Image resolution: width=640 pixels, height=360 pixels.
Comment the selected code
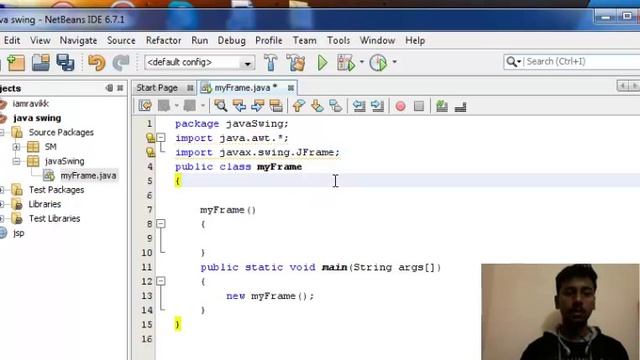442,106
